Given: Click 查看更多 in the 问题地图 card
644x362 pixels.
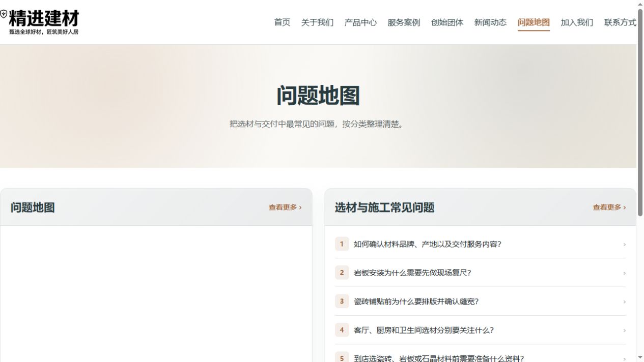Looking at the screenshot, I should point(285,207).
